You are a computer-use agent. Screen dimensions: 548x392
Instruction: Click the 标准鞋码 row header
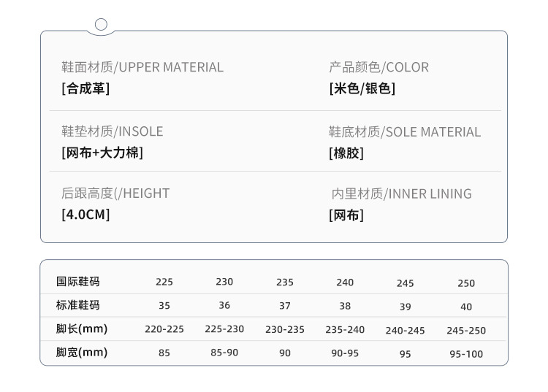click(x=78, y=305)
